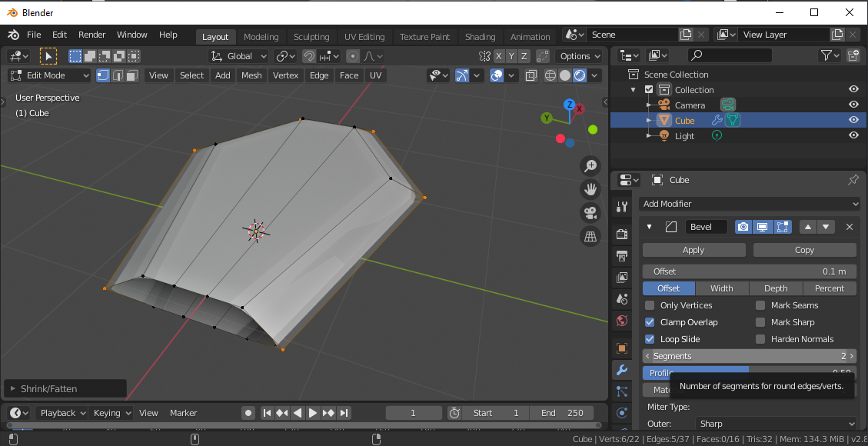Screen dimensions: 868x446
Task: Click the zoom viewport magnifier icon
Action: coord(590,166)
